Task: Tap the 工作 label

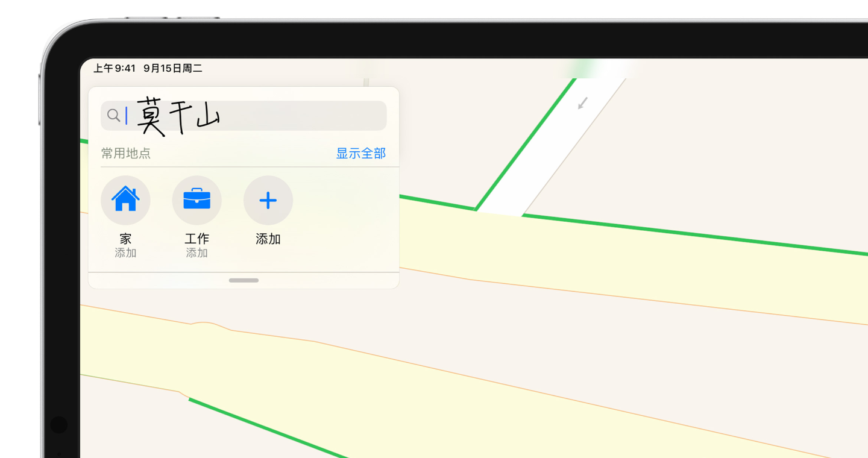Action: pos(197,239)
